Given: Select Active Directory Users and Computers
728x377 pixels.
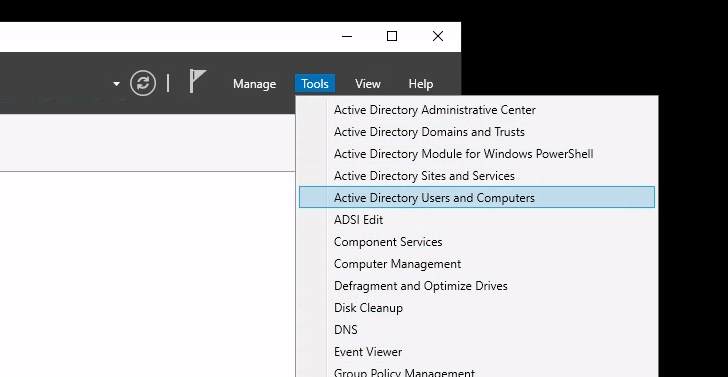Looking at the screenshot, I should pos(477,197).
